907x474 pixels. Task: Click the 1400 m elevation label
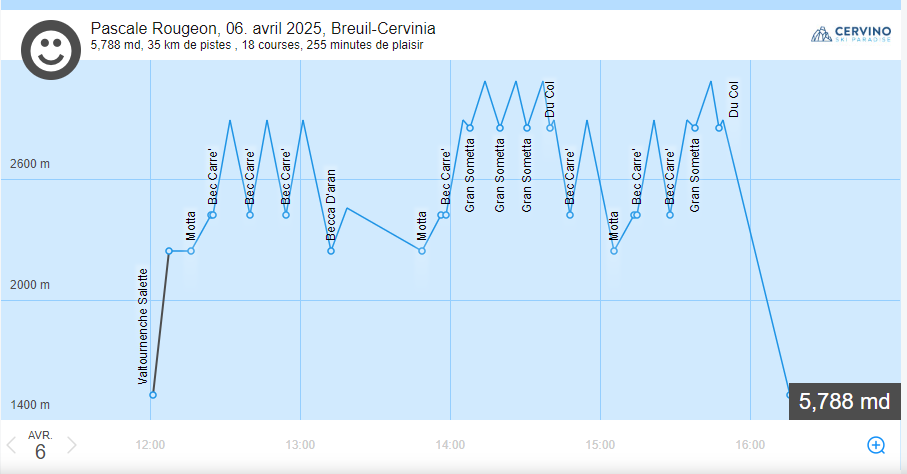click(31, 405)
